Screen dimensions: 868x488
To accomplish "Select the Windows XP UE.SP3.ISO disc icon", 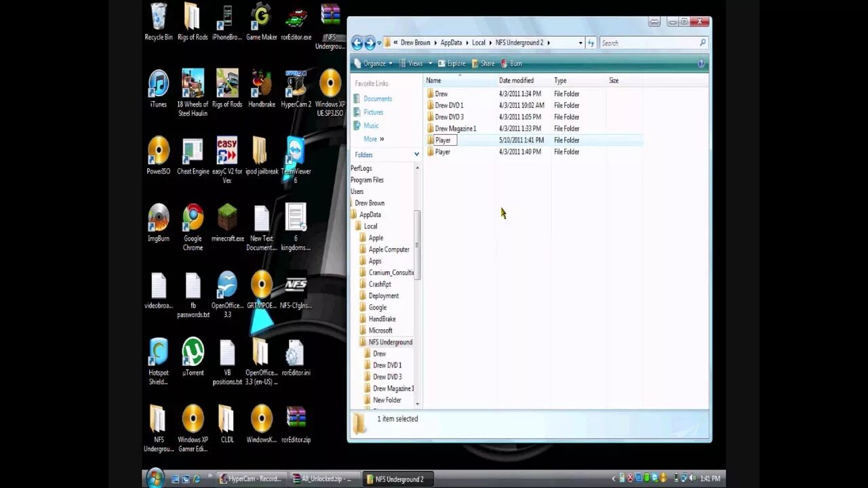I will click(330, 92).
